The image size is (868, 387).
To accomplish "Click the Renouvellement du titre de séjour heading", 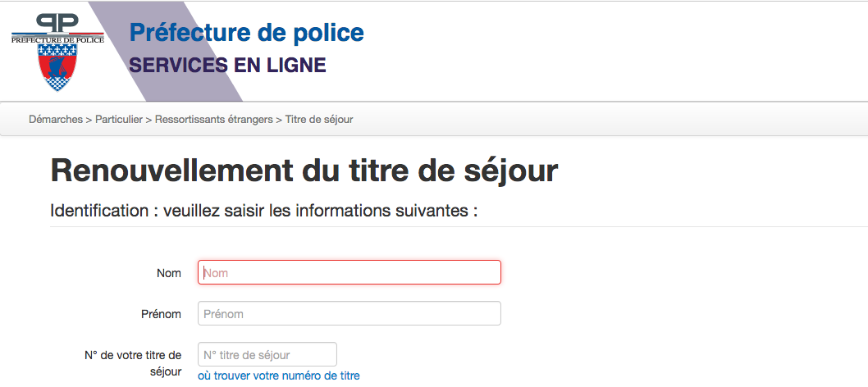I will pyautogui.click(x=304, y=170).
